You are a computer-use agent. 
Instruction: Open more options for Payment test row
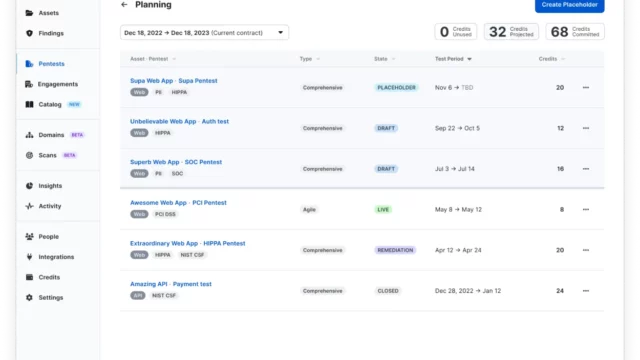click(586, 291)
